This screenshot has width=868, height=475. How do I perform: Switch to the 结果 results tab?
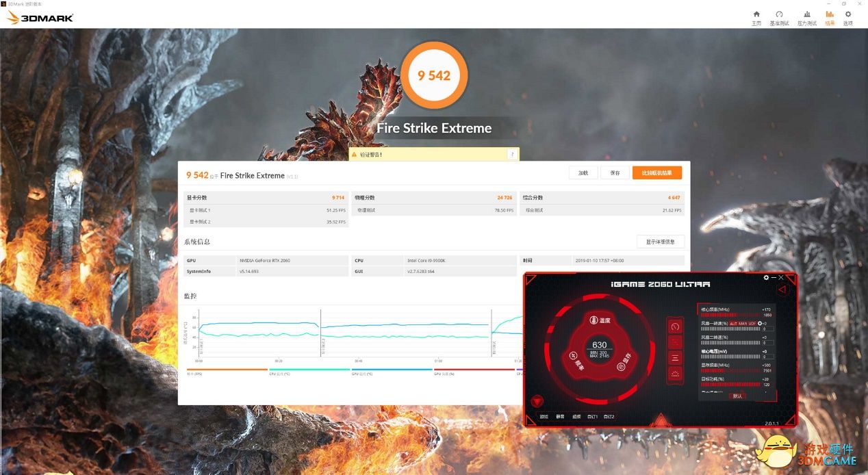pos(830,18)
